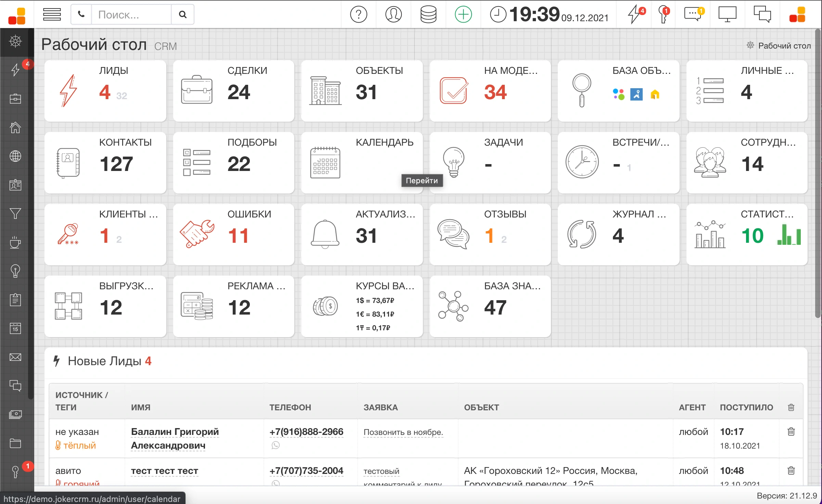The height and width of the screenshot is (504, 822).
Task: Click the hamburger menu icon
Action: (52, 14)
